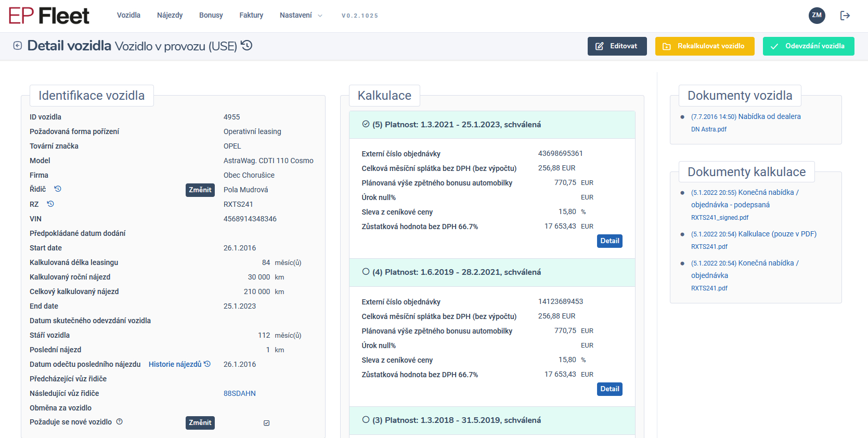Viewport: 868px width, 438px height.
Task: Click the Editovat button
Action: coord(617,46)
